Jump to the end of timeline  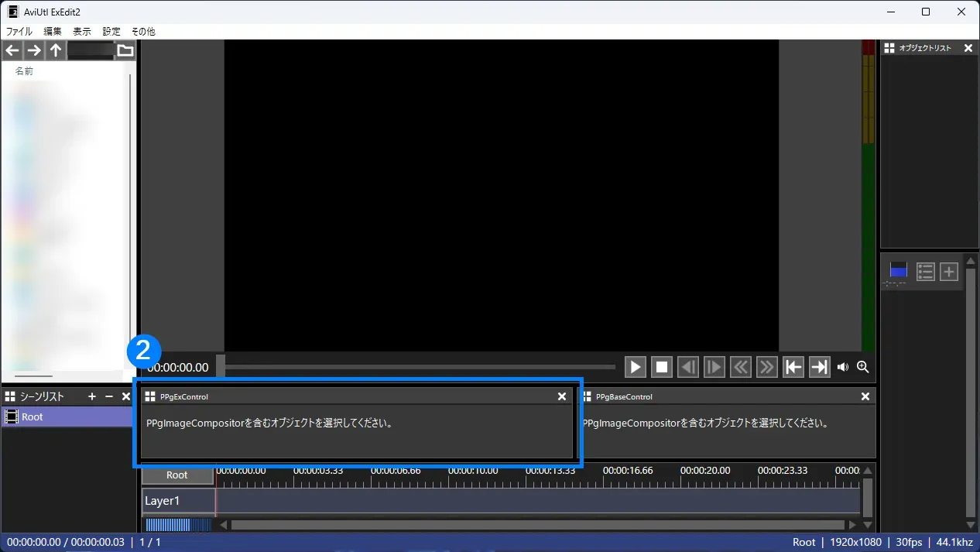click(x=820, y=367)
